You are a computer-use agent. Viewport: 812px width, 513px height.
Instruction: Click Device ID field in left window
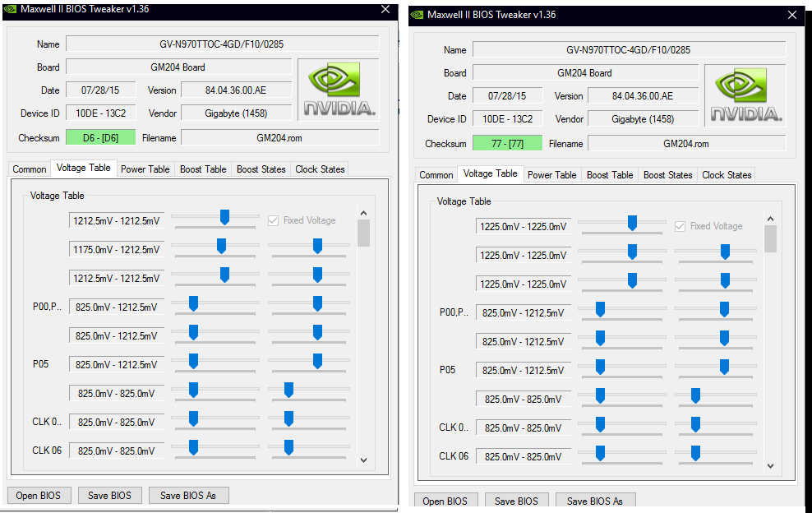click(100, 113)
